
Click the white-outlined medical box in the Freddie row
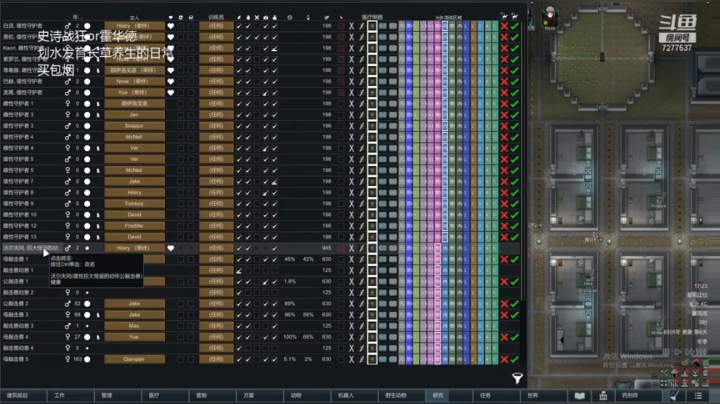coord(372,226)
